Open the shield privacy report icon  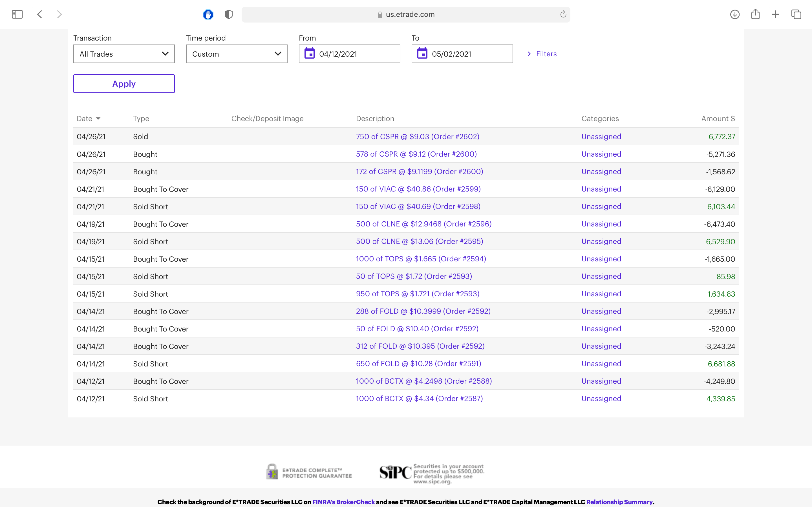tap(228, 14)
